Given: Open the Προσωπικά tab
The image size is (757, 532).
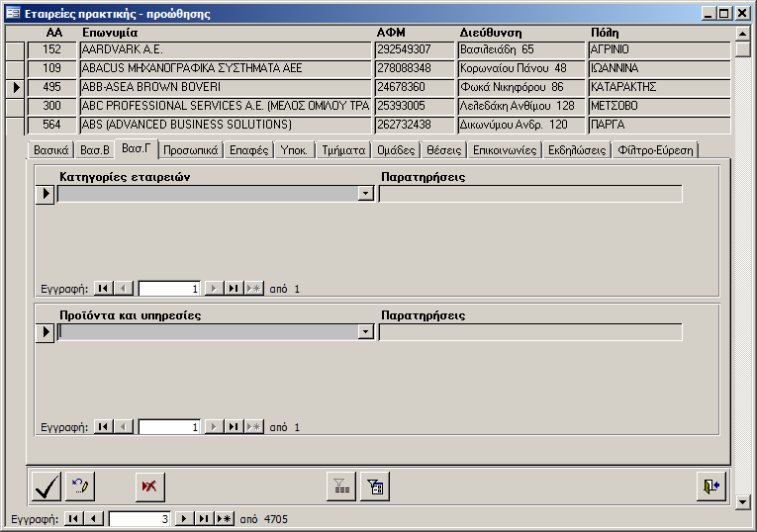Looking at the screenshot, I should click(191, 150).
